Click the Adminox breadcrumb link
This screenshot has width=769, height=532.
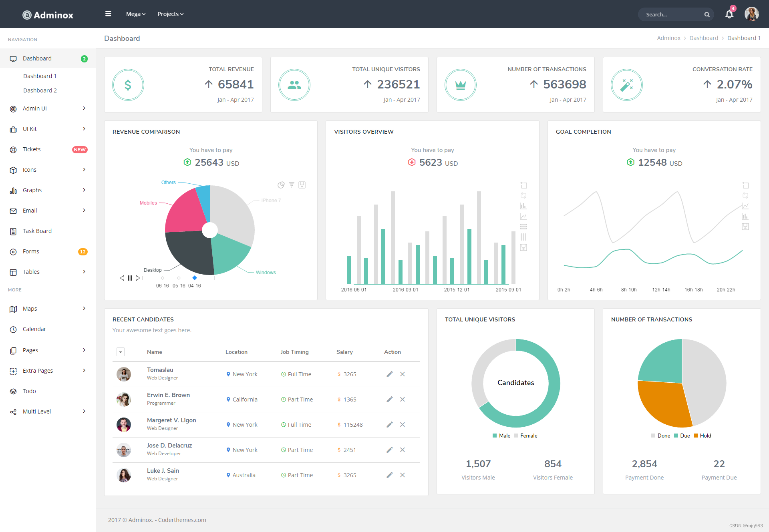668,38
